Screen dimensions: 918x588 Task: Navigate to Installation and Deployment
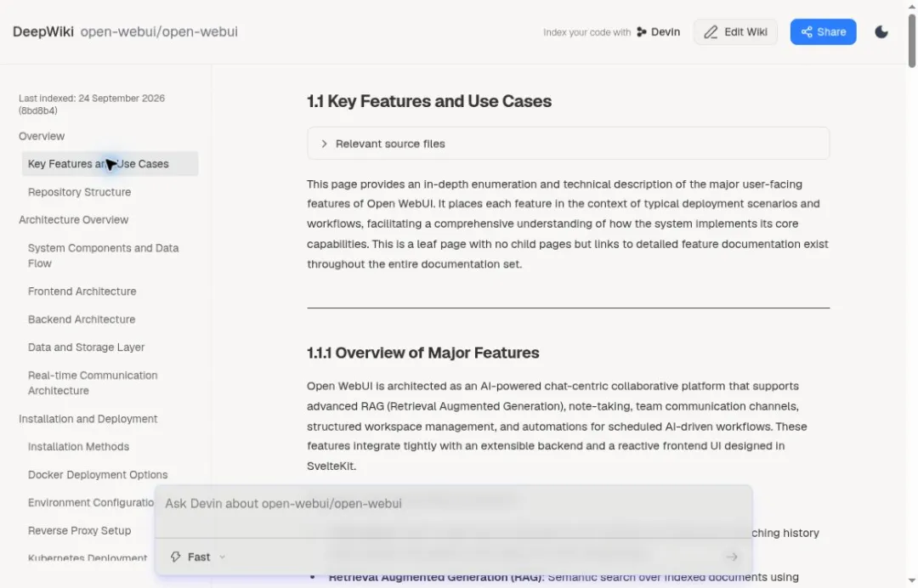coord(88,419)
